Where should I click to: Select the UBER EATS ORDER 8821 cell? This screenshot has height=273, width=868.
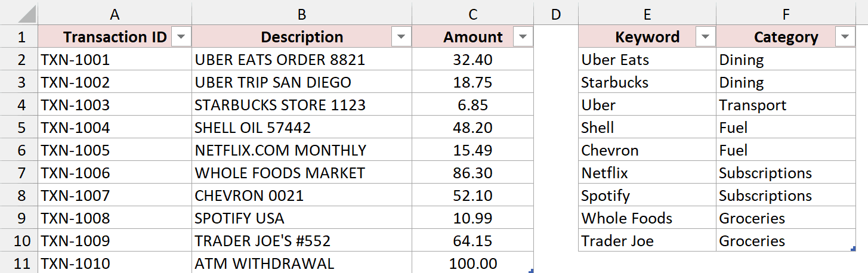coord(302,60)
